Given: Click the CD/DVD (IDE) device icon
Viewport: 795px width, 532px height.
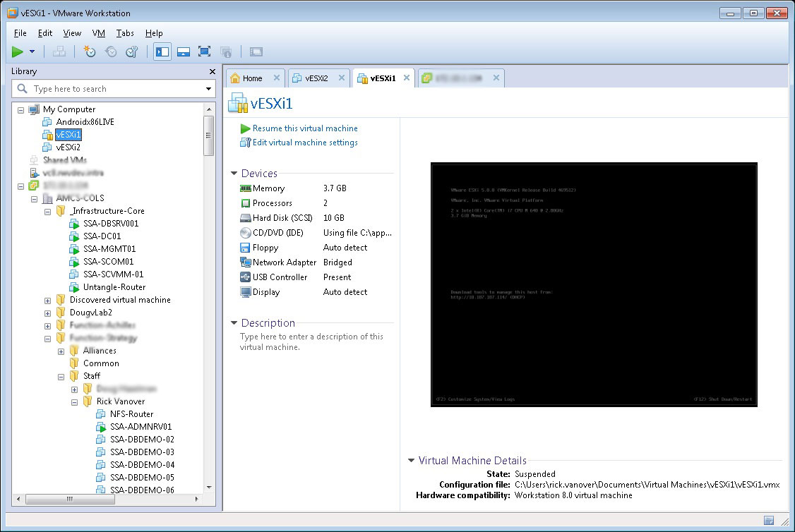Looking at the screenshot, I should pos(246,233).
